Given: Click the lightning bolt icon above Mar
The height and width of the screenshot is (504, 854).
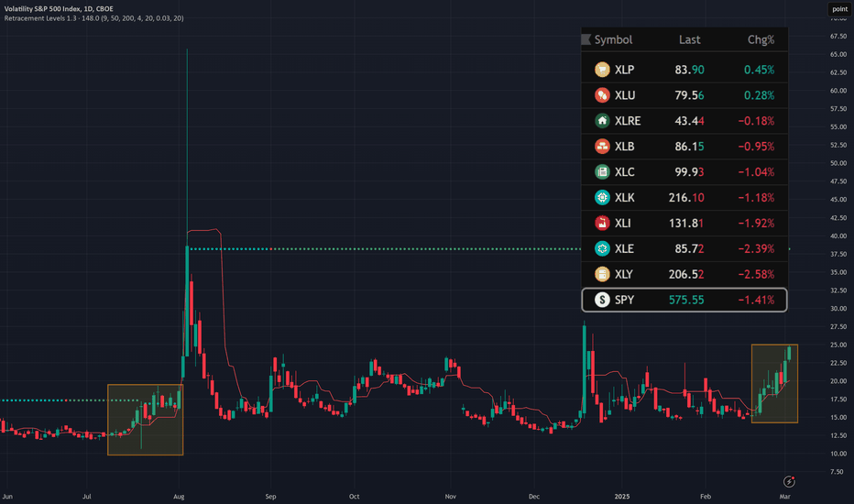Looking at the screenshot, I should (x=789, y=482).
